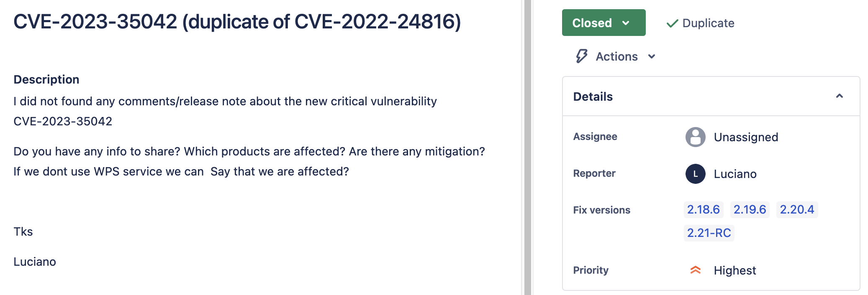Click the Unassigned avatar icon
The height and width of the screenshot is (295, 868).
(x=695, y=137)
